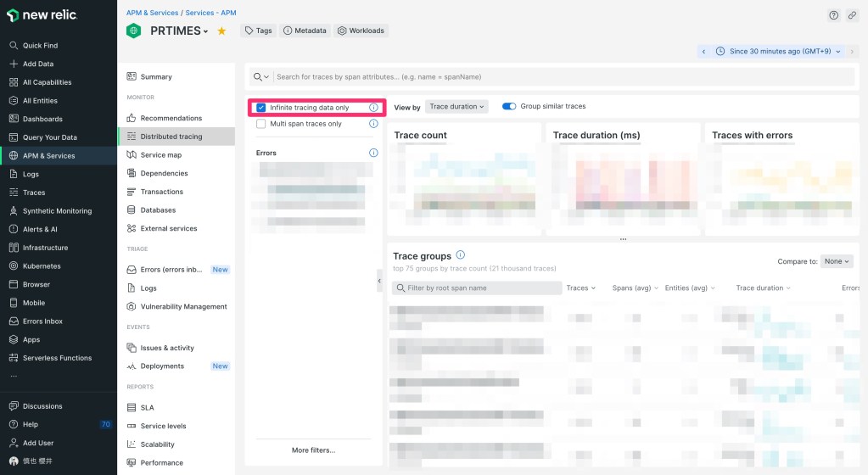Click the Filter by root span name field
Image resolution: width=868 pixels, height=475 pixels.
tap(477, 288)
